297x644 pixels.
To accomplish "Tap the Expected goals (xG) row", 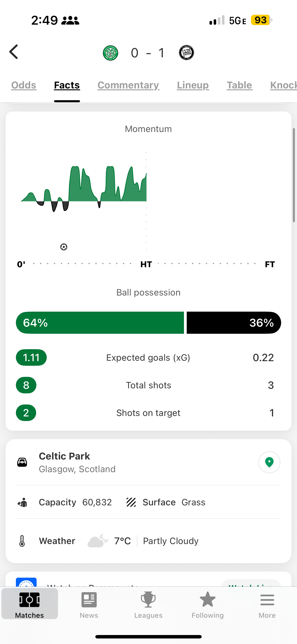I will pyautogui.click(x=148, y=358).
